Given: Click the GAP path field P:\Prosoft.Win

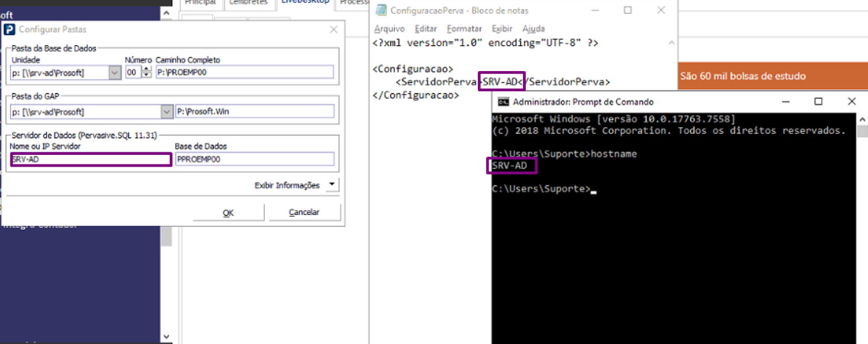Looking at the screenshot, I should [254, 112].
